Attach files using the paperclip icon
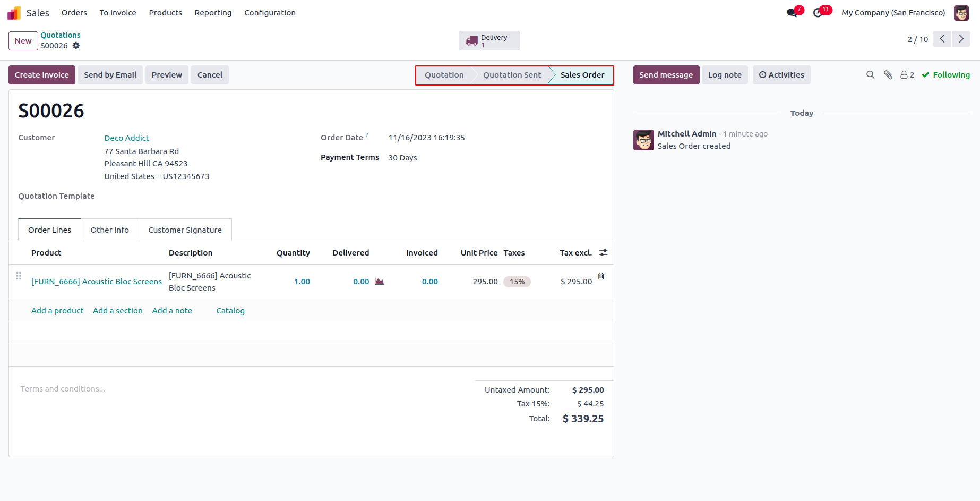Screen dimensions: 980x501 click(888, 75)
